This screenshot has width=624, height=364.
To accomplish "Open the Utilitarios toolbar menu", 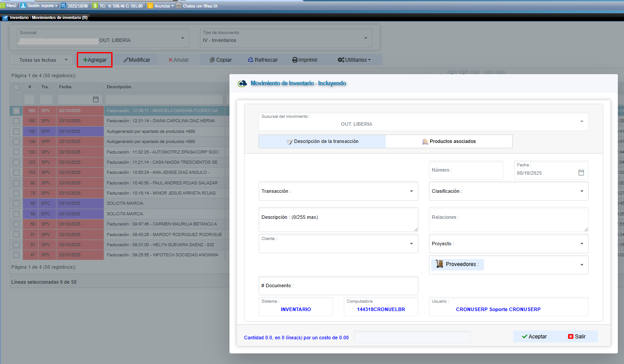I will (x=354, y=60).
